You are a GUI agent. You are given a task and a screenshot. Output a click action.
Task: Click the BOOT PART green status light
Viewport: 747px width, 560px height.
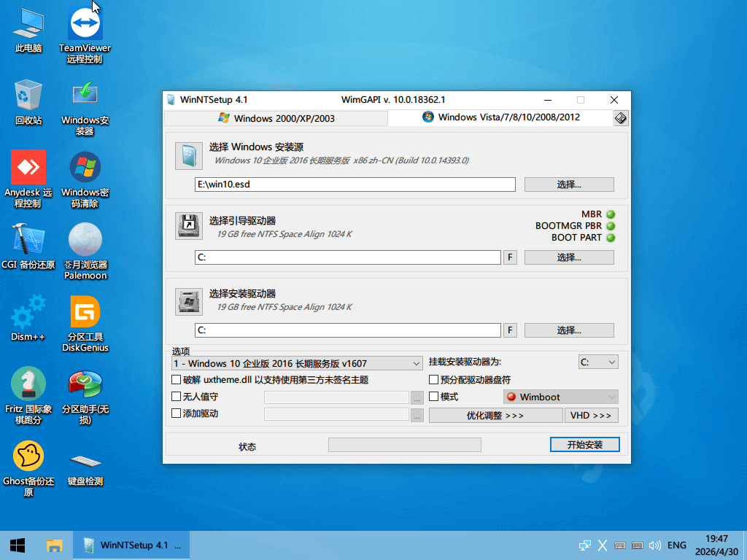tap(611, 238)
